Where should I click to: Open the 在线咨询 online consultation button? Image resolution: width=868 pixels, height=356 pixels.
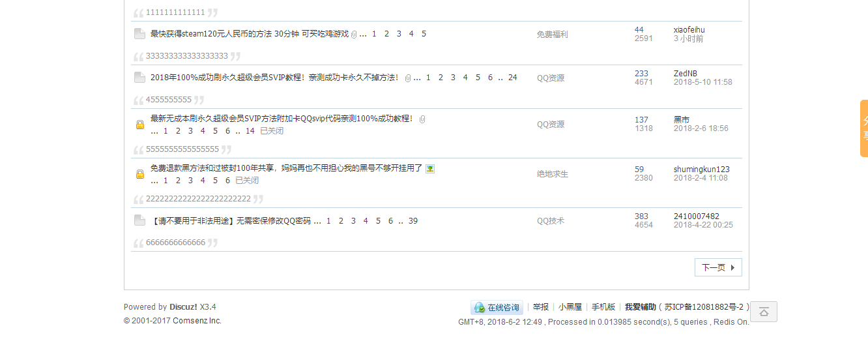coord(497,307)
